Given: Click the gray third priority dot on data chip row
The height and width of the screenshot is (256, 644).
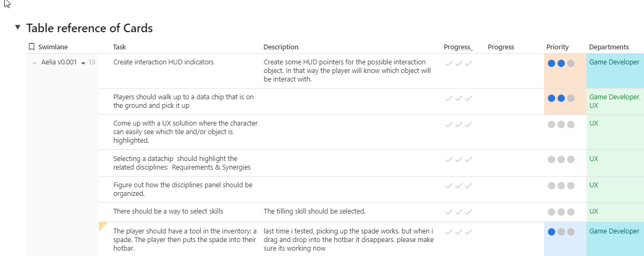Looking at the screenshot, I should click(x=571, y=98).
